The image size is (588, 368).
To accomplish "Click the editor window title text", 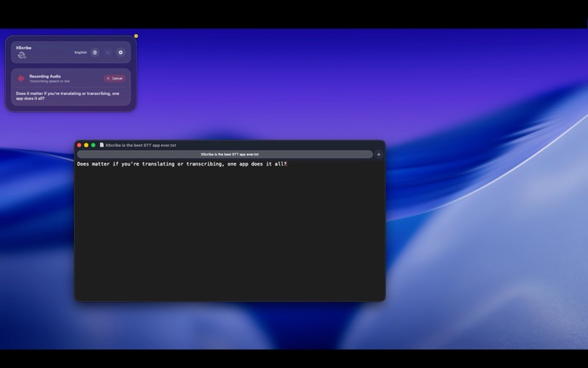I will coord(140,145).
